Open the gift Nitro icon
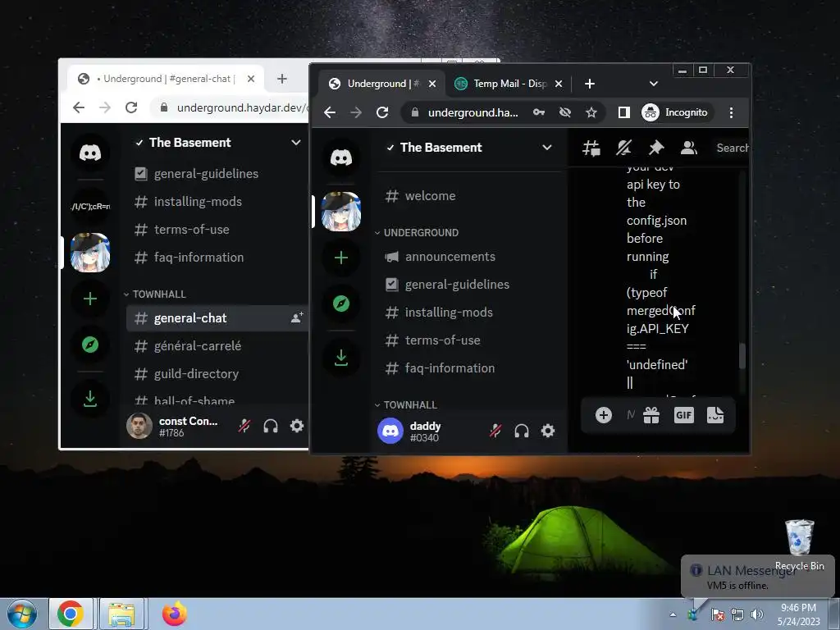Viewport: 840px width, 630px height. [651, 414]
